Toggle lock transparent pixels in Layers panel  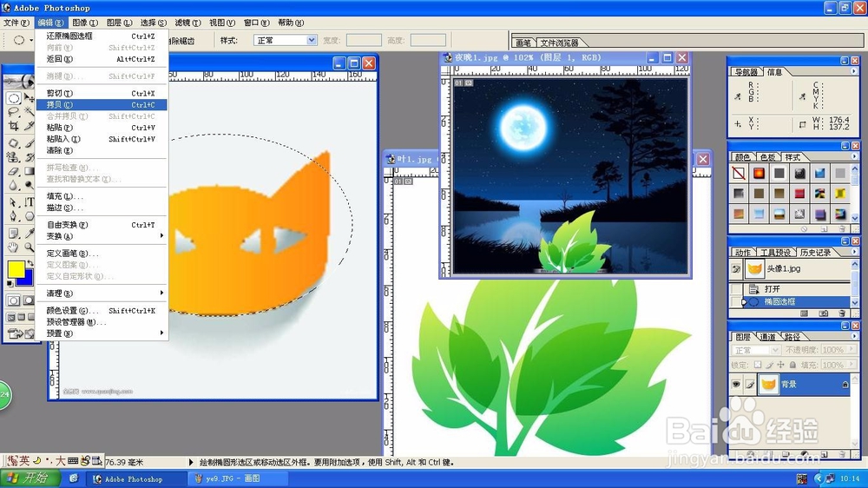pyautogui.click(x=758, y=365)
